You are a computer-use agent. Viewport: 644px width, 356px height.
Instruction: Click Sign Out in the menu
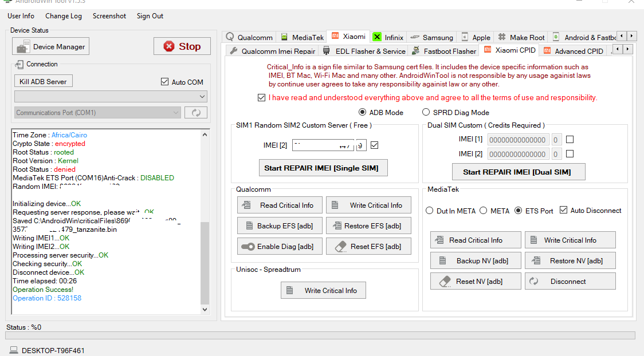click(x=150, y=16)
